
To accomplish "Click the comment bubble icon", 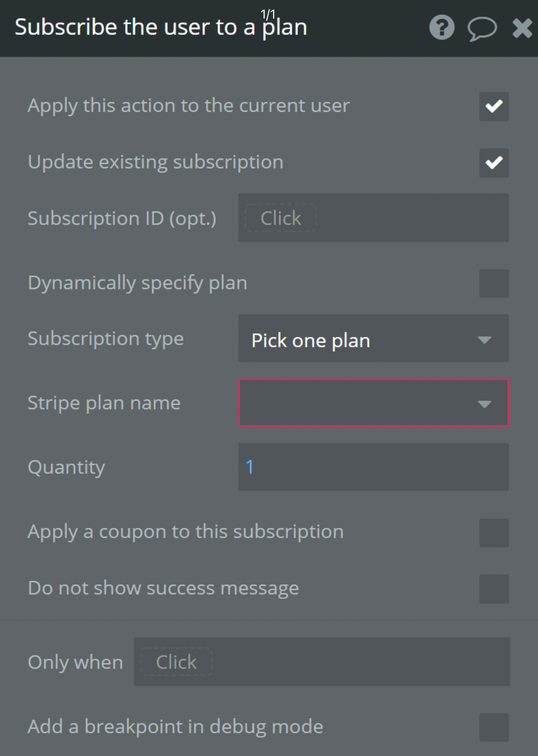I will [481, 28].
